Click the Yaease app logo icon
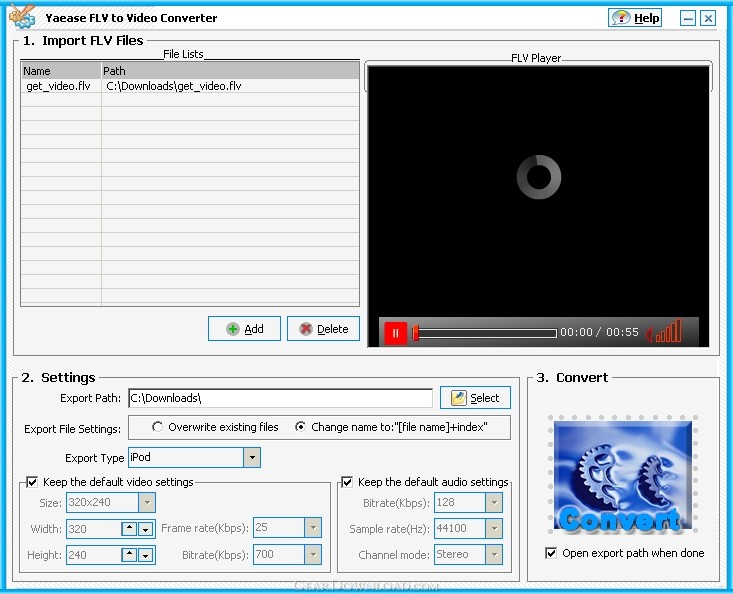The width and height of the screenshot is (733, 594). point(22,16)
